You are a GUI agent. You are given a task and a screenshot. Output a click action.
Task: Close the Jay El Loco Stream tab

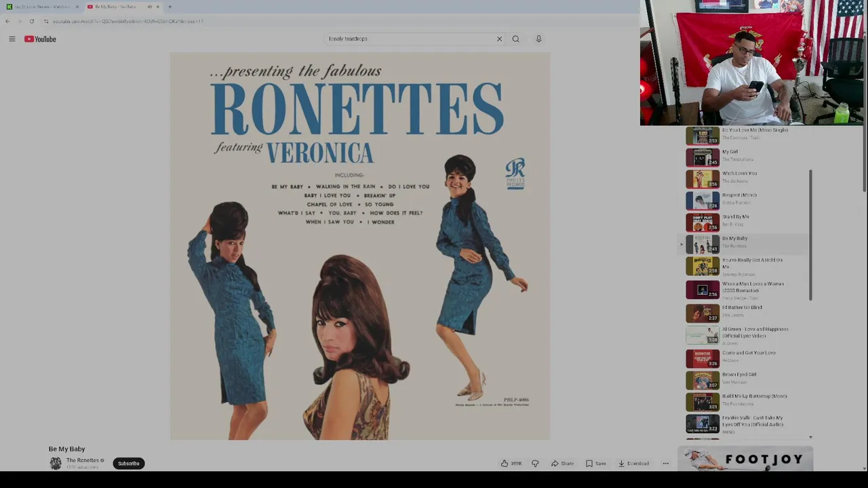pyautogui.click(x=77, y=7)
